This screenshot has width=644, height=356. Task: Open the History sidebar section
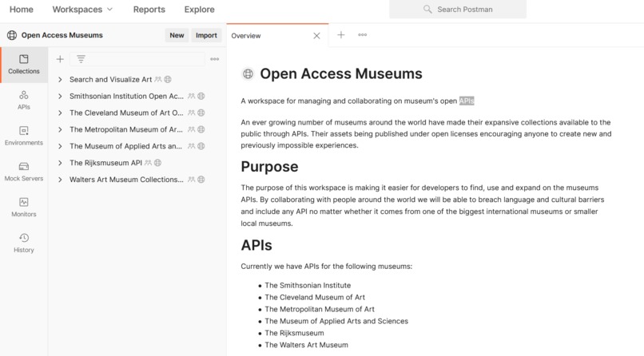coord(24,243)
